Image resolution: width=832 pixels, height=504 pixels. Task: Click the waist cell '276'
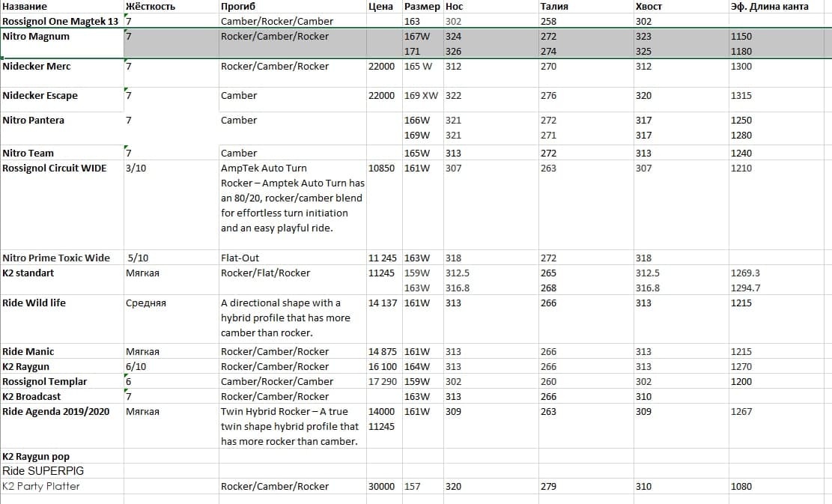586,99
